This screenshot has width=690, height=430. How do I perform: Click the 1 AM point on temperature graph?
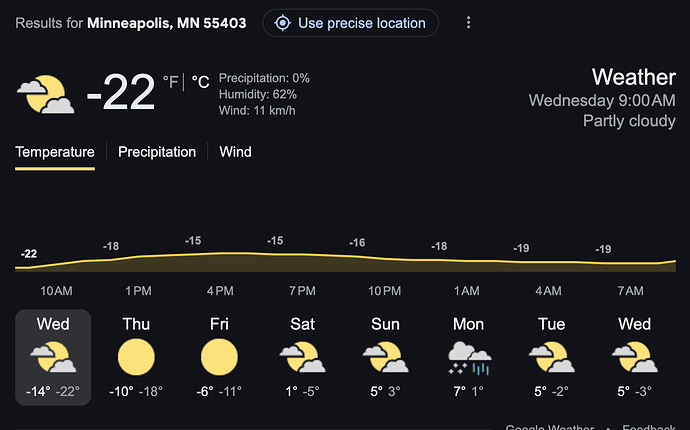coord(466,261)
